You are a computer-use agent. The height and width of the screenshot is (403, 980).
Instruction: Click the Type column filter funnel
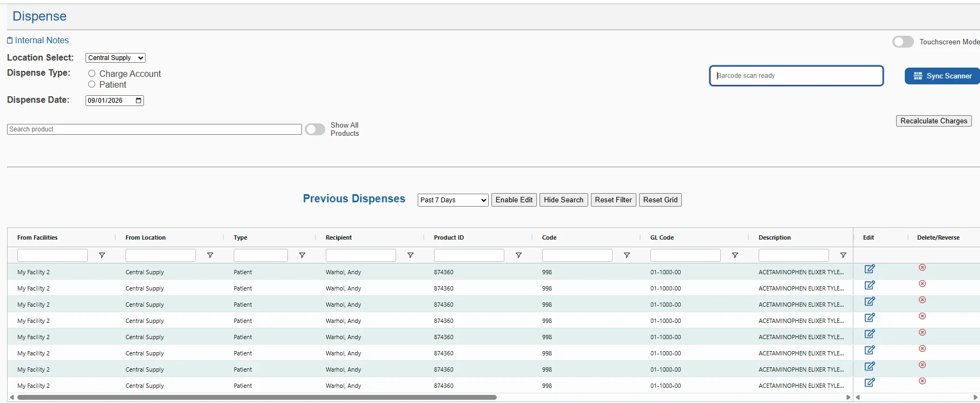click(302, 255)
